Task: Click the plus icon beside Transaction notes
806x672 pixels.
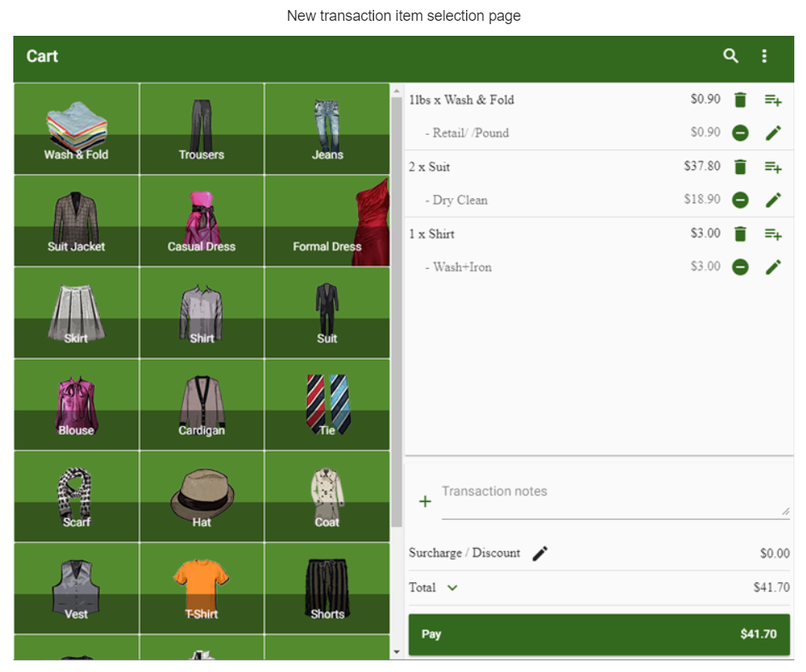Action: tap(425, 501)
